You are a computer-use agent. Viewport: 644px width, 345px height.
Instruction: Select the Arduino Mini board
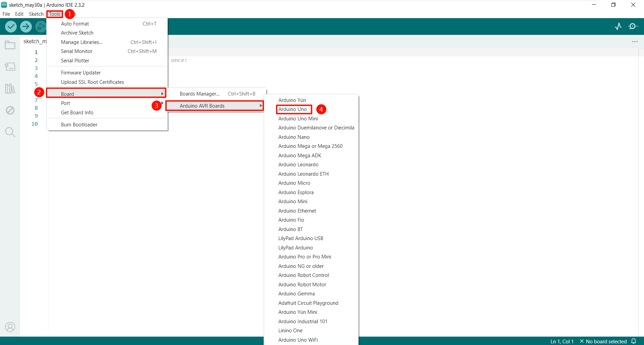point(311,202)
